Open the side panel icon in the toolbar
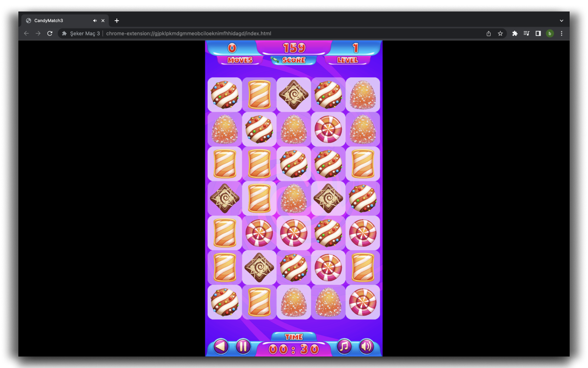 (x=538, y=33)
